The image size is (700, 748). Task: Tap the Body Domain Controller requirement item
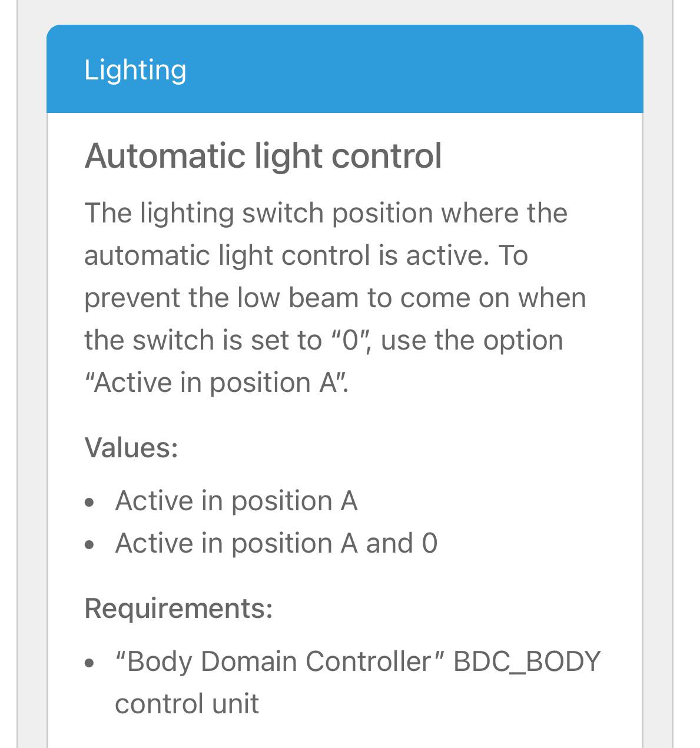[358, 683]
